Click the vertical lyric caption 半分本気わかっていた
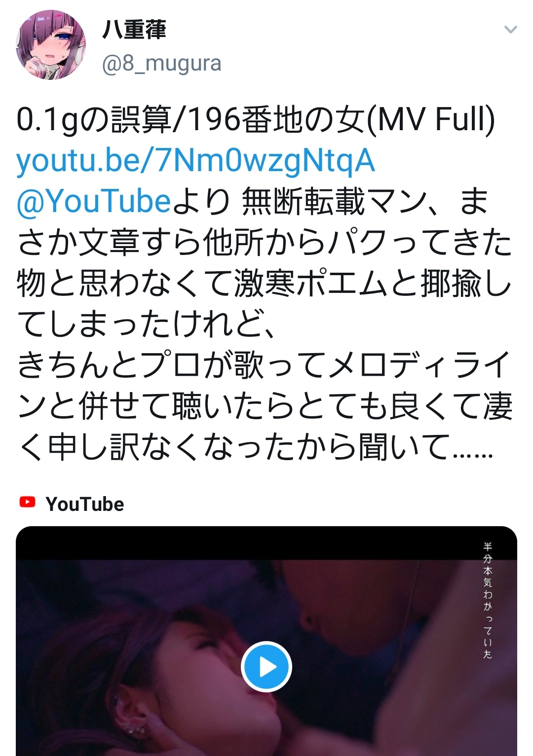 pos(488,600)
